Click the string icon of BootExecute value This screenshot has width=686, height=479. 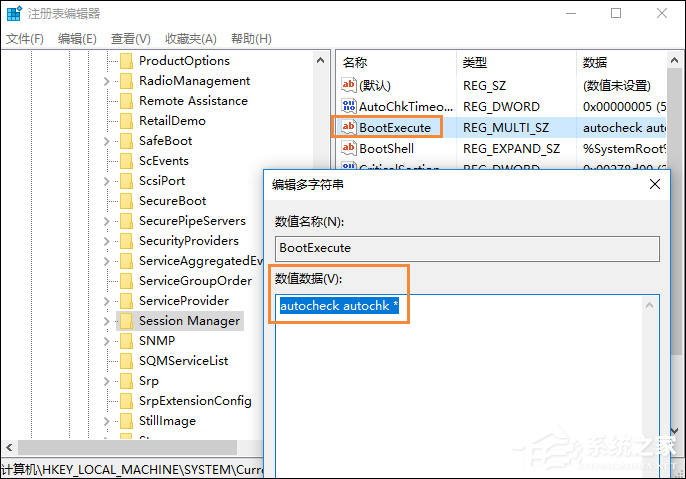click(x=349, y=127)
